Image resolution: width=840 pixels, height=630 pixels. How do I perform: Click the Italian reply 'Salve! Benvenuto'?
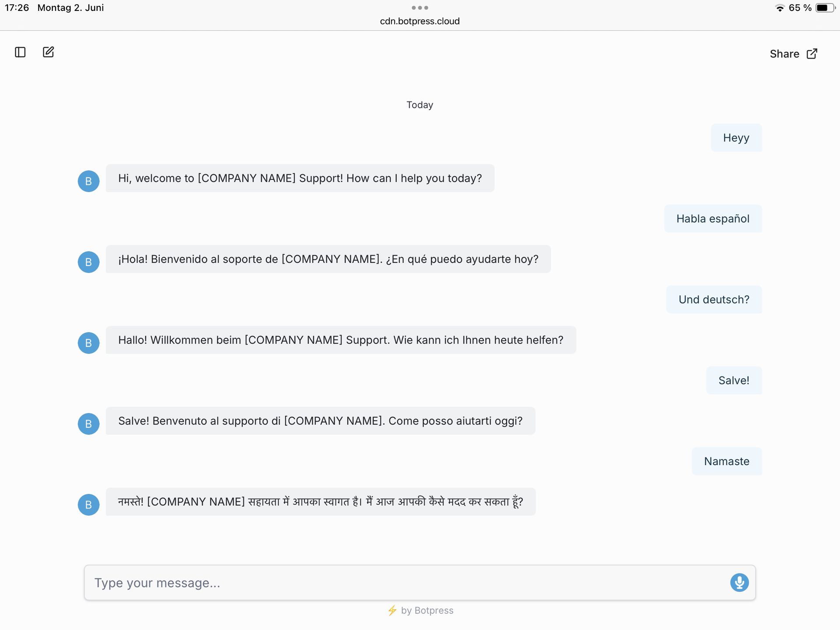point(320,421)
